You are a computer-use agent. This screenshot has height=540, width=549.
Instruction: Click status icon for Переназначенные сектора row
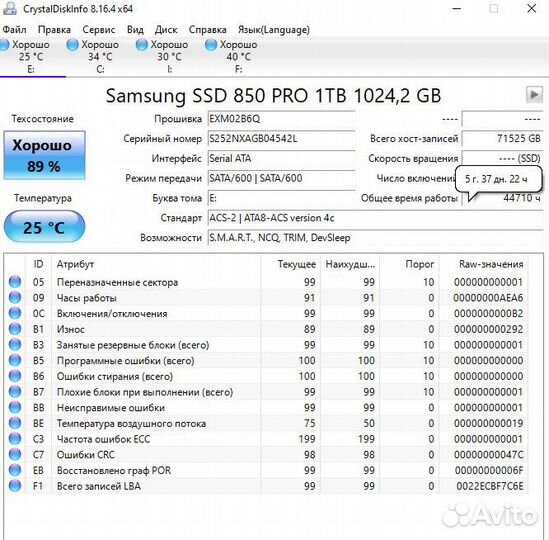click(x=15, y=282)
